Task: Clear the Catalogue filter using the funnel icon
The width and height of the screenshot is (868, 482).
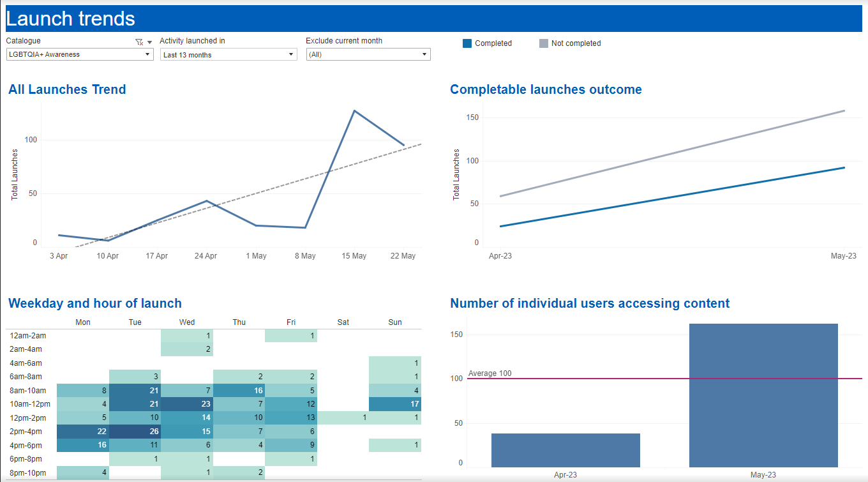Action: (138, 42)
